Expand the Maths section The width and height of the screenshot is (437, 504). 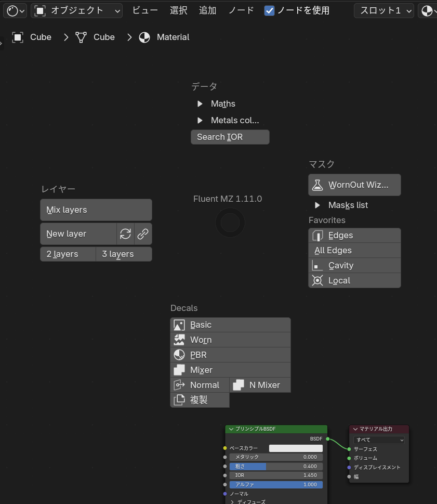coord(200,104)
